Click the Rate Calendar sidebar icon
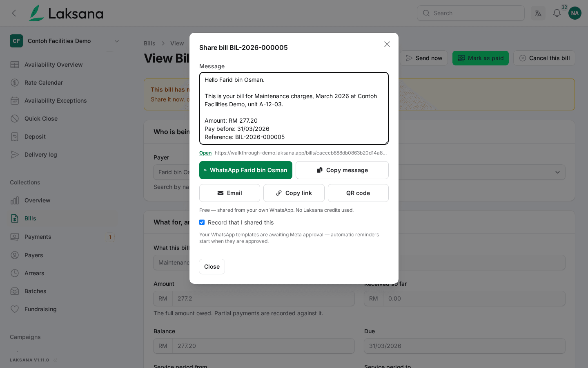588x368 pixels. pos(15,83)
